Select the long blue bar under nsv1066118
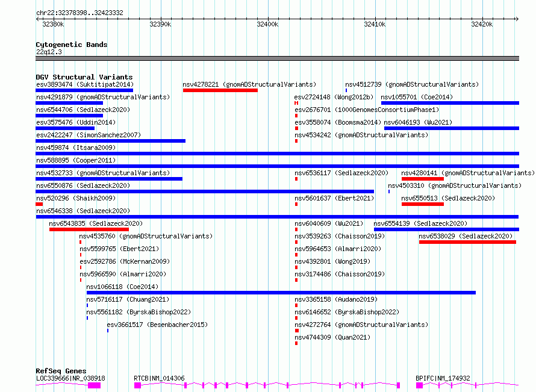 281,293
